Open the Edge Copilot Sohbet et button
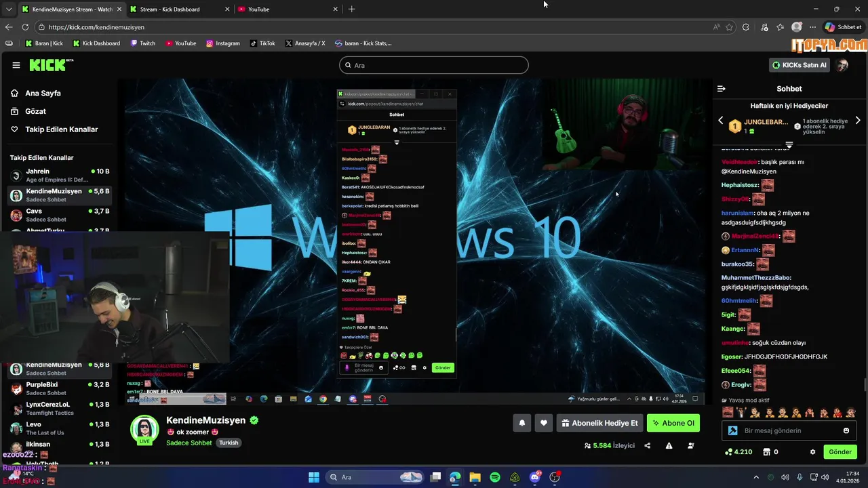The image size is (868, 488). tap(843, 27)
